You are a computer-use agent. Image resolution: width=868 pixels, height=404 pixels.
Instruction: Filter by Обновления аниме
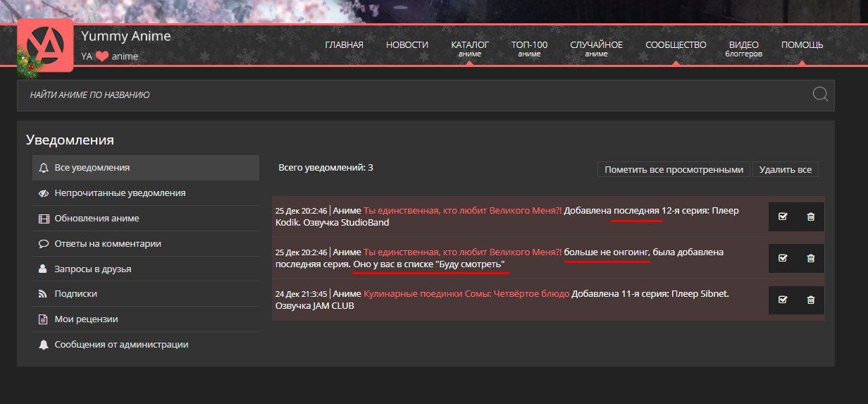(146, 219)
